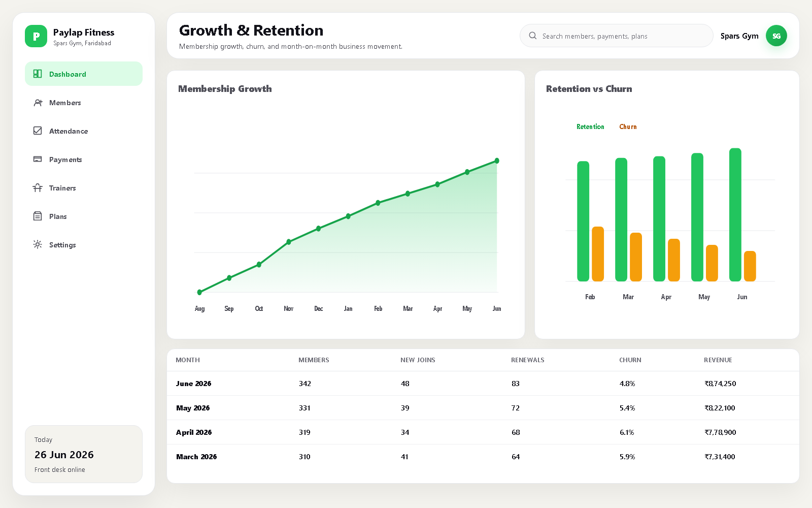Go to the Members page
Screen dimensions: 812x508
click(84, 102)
